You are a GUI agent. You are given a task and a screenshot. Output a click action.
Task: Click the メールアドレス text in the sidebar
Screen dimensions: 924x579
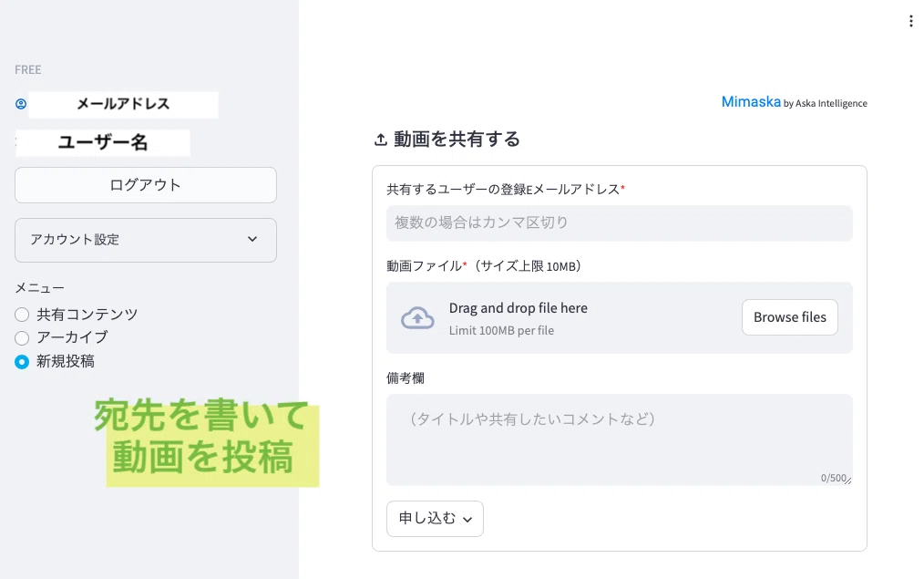pyautogui.click(x=123, y=104)
